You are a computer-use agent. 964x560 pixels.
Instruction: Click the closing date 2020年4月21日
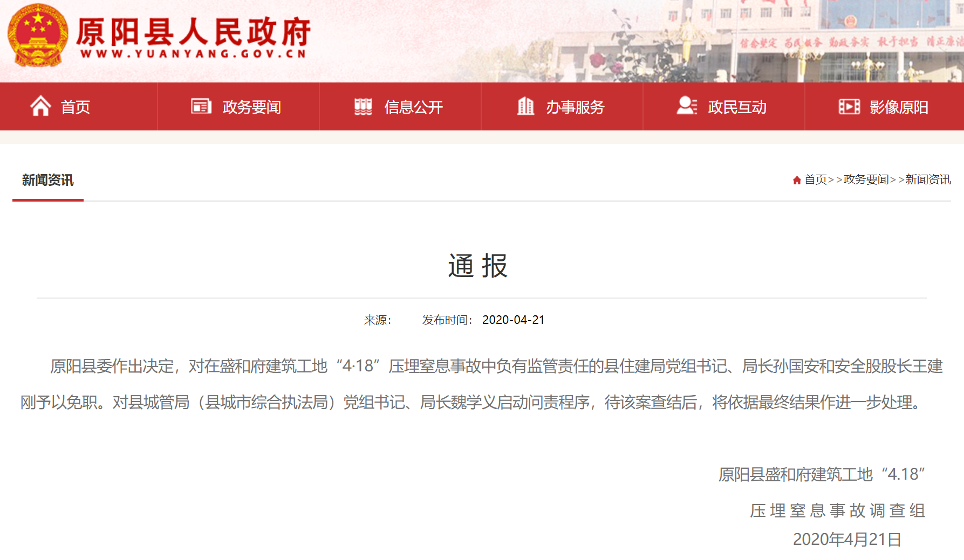click(847, 540)
